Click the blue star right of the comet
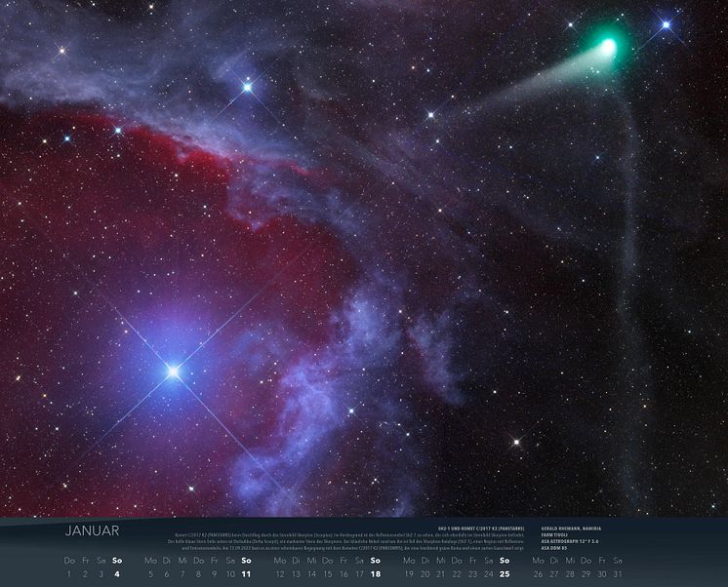Viewport: 728px width, 587px height. 667,24
